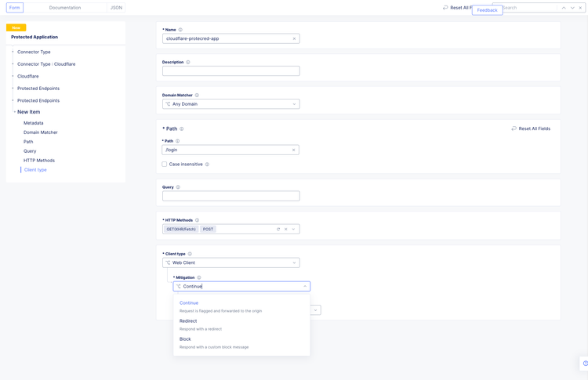Choose the Redirect mitigation option
The image size is (588, 380).
[x=188, y=321]
